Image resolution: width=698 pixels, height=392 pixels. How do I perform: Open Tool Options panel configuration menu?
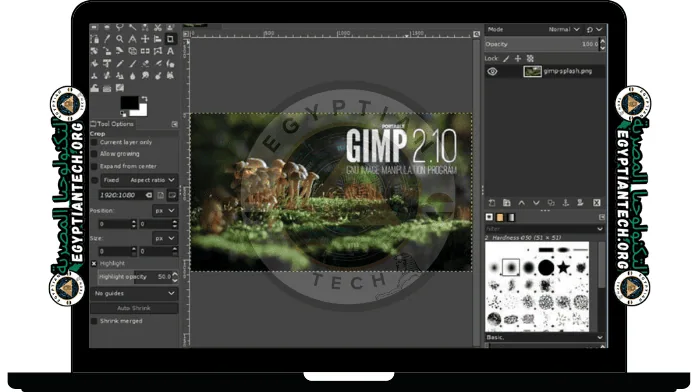click(174, 124)
